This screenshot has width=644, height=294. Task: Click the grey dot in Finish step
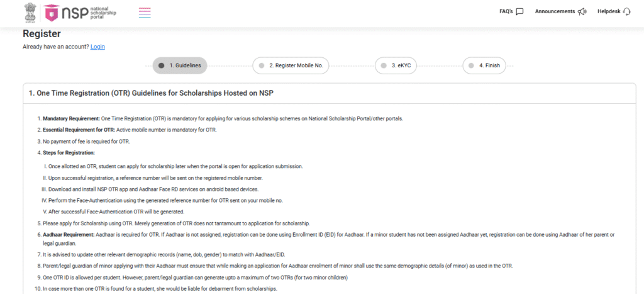click(x=472, y=65)
